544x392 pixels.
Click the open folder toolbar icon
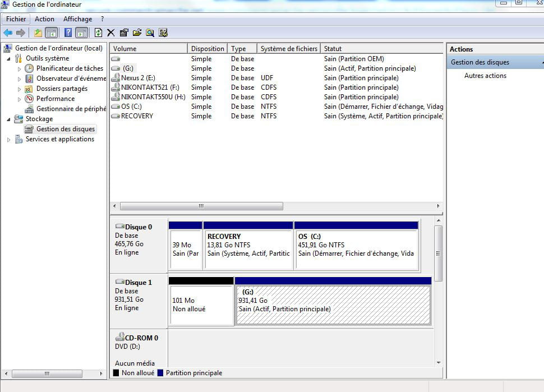pos(137,33)
